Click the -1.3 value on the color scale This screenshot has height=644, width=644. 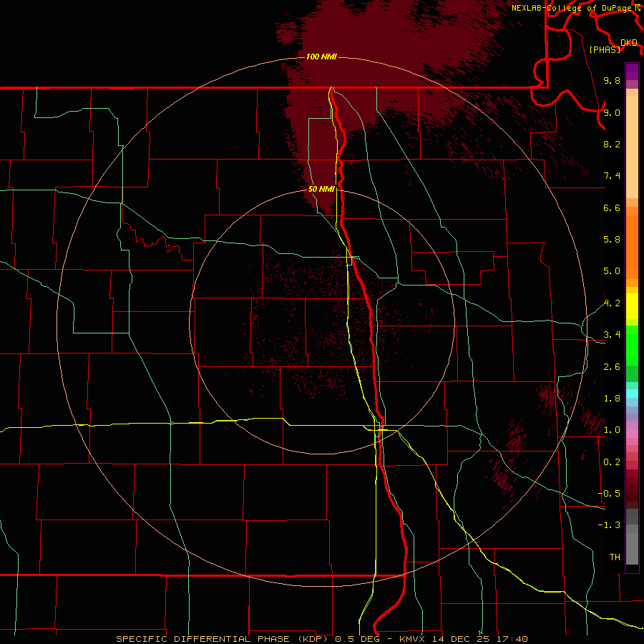click(x=609, y=525)
